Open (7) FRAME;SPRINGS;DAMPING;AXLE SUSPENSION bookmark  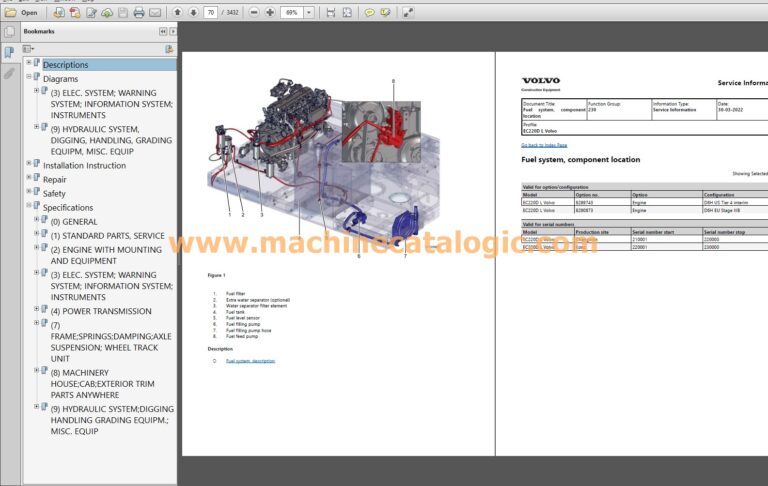(x=111, y=342)
